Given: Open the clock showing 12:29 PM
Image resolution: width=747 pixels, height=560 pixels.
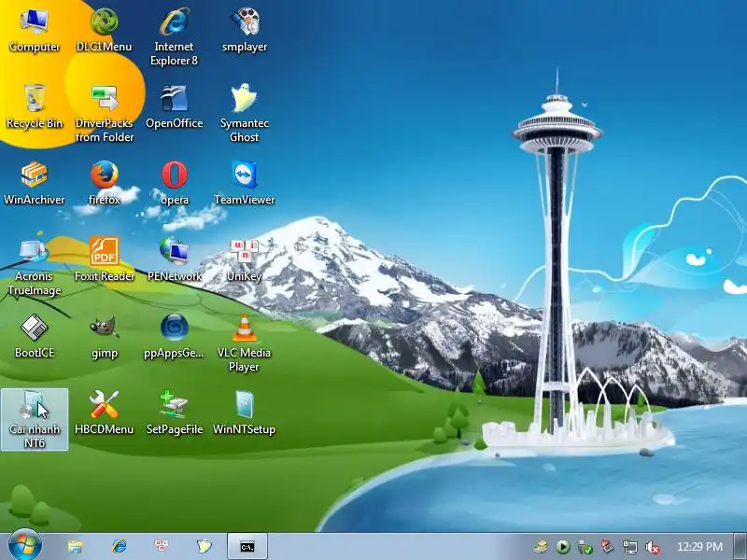Looking at the screenshot, I should (x=699, y=547).
